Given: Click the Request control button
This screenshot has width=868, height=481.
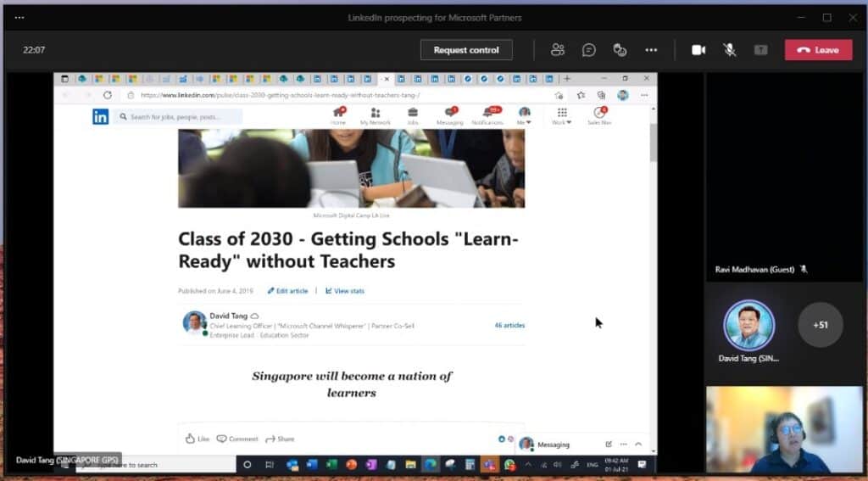Looking at the screenshot, I should (x=466, y=50).
